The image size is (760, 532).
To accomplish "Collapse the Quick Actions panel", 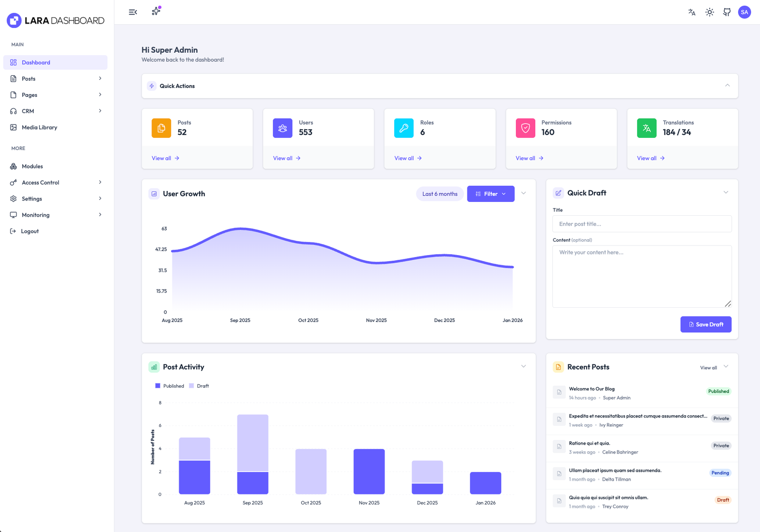I will 727,85.
